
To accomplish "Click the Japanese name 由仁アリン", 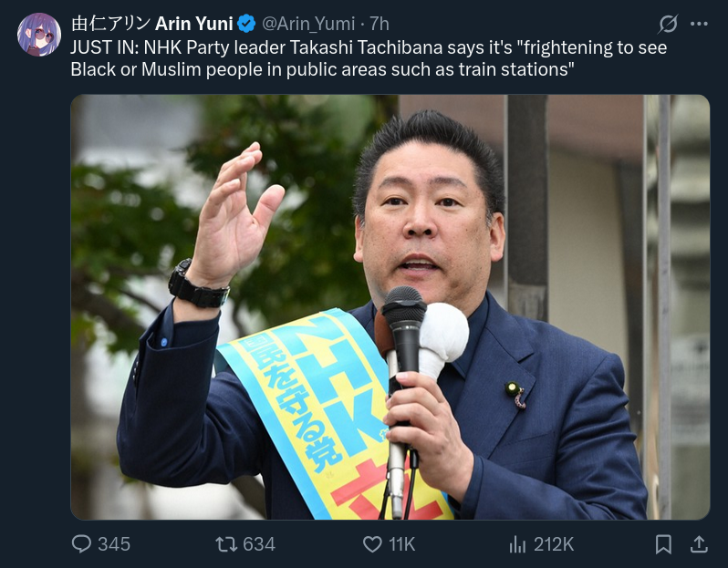I will pos(111,24).
